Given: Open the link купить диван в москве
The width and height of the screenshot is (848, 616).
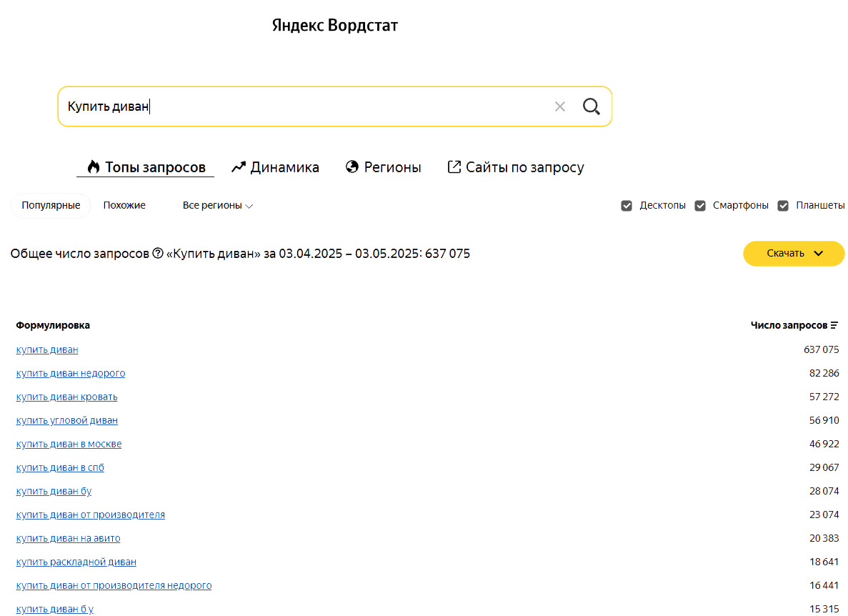Looking at the screenshot, I should click(x=69, y=444).
